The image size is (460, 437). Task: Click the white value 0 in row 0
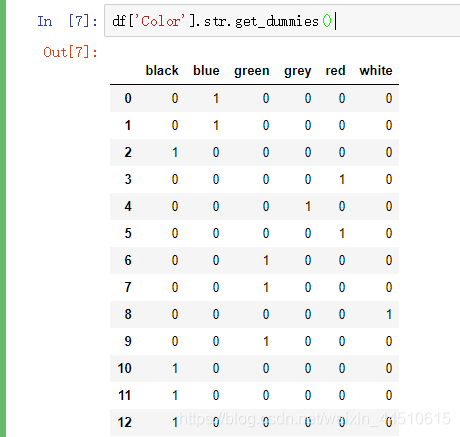(389, 98)
